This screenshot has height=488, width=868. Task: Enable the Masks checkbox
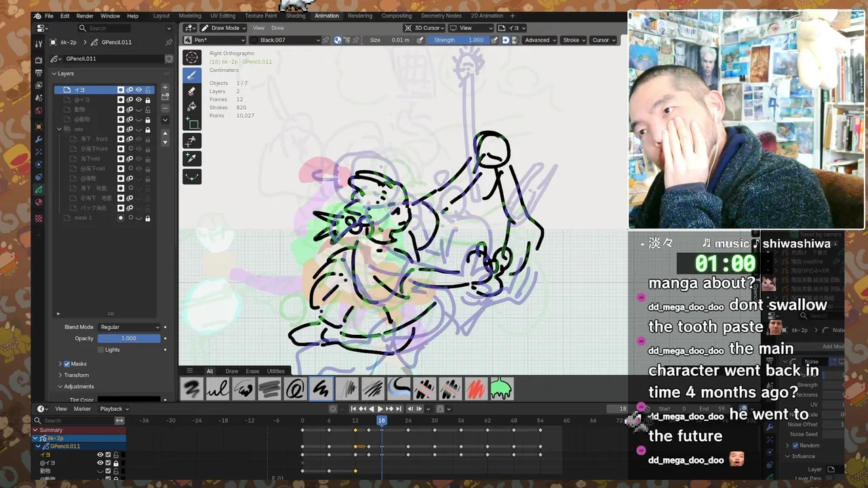coord(67,364)
